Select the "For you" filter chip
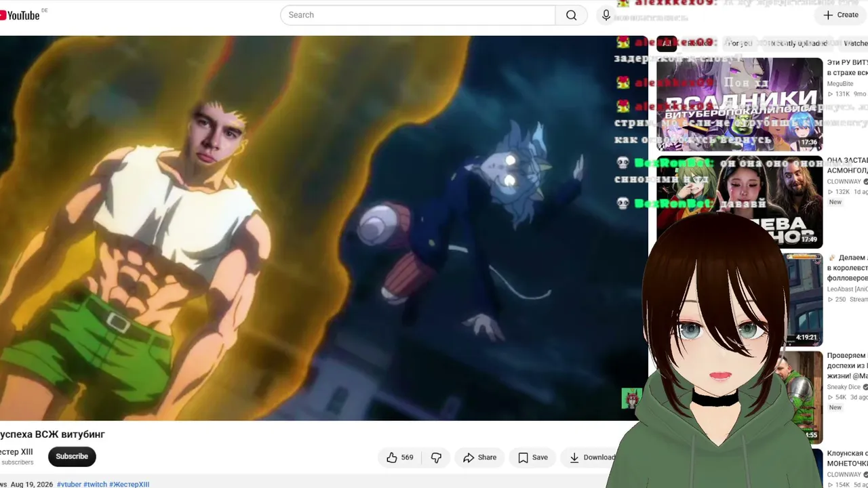 coord(740,43)
